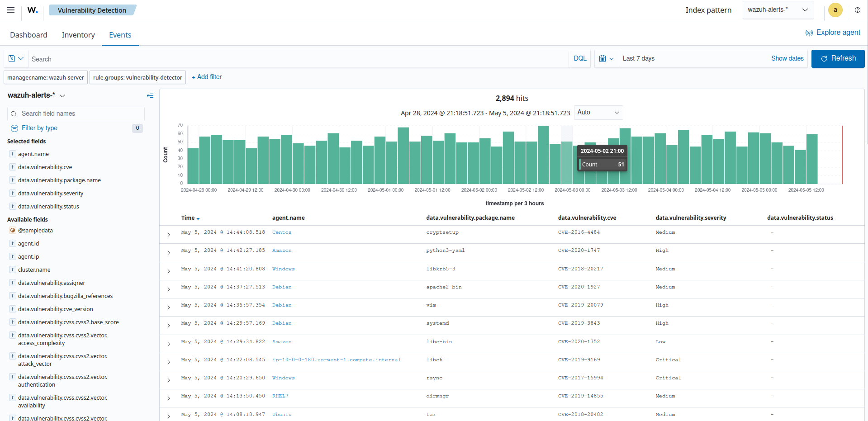The width and height of the screenshot is (868, 421).
Task: Switch to the Inventory tab
Action: (x=78, y=35)
